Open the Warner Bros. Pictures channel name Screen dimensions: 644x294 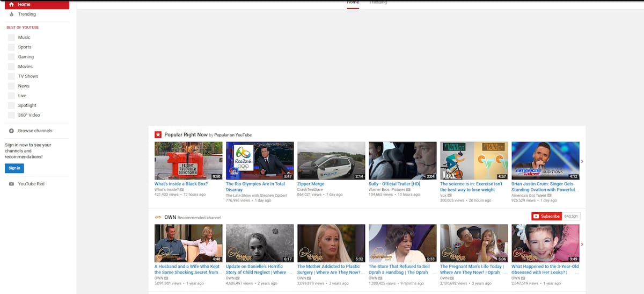pos(387,190)
